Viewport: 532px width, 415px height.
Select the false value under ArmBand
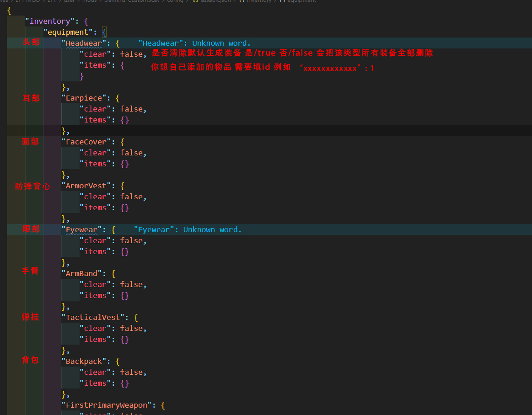[x=131, y=284]
